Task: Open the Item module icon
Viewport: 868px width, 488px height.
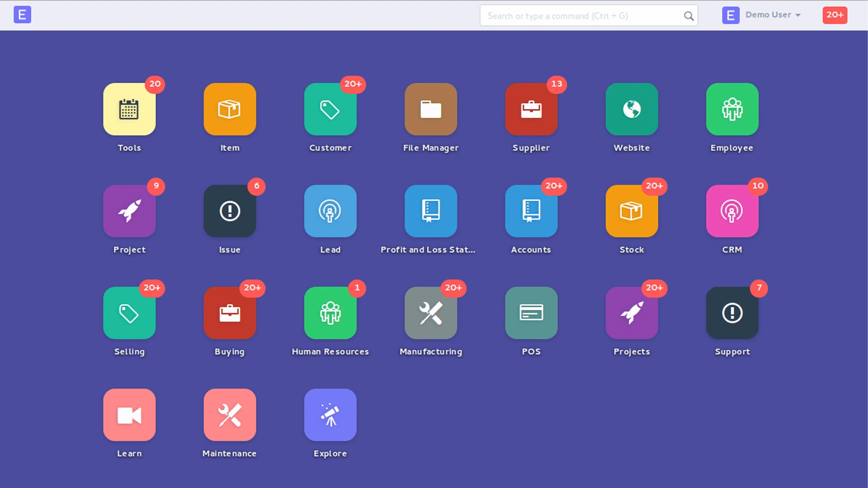Action: (230, 109)
